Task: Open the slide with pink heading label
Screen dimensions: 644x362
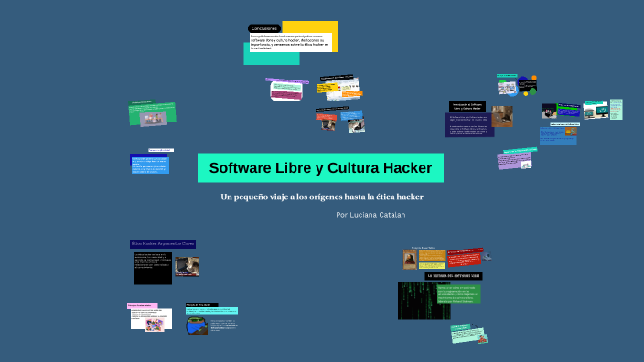Action: point(150,318)
